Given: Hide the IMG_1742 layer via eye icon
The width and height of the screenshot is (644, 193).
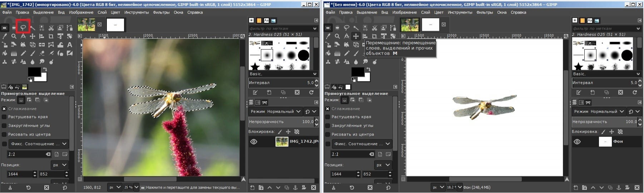Looking at the screenshot, I should click(254, 142).
